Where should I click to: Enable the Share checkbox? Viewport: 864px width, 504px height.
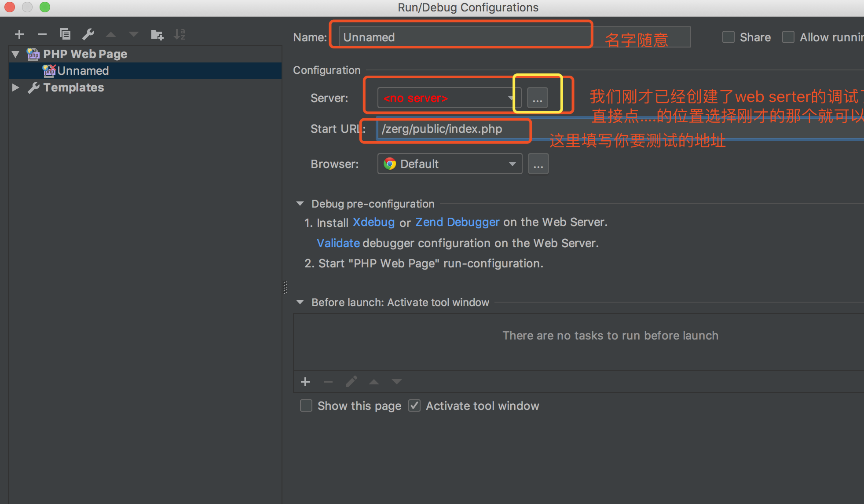coord(729,37)
